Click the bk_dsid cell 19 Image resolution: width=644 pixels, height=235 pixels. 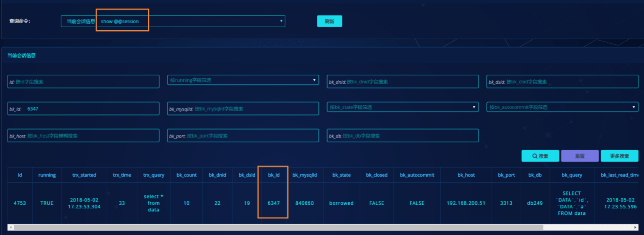[x=247, y=203]
